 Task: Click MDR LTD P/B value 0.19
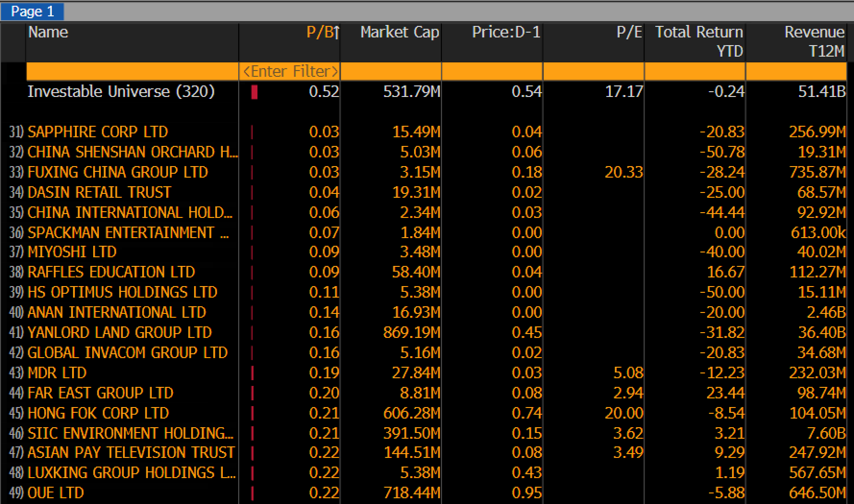pos(324,372)
